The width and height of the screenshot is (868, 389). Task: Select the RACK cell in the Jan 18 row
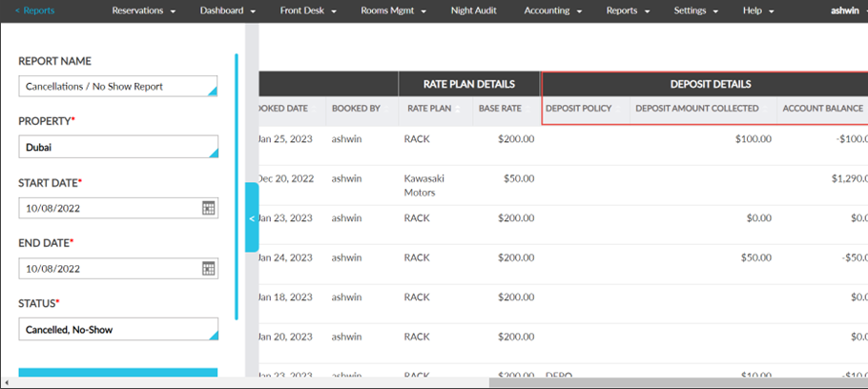[x=417, y=297]
